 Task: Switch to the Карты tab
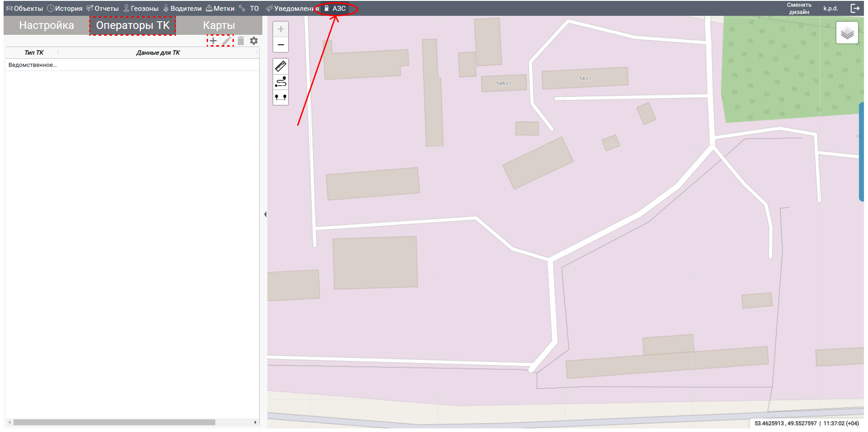[218, 25]
